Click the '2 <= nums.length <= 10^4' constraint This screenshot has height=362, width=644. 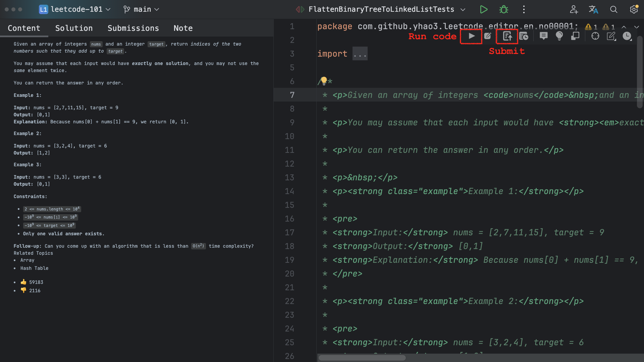[x=52, y=209]
